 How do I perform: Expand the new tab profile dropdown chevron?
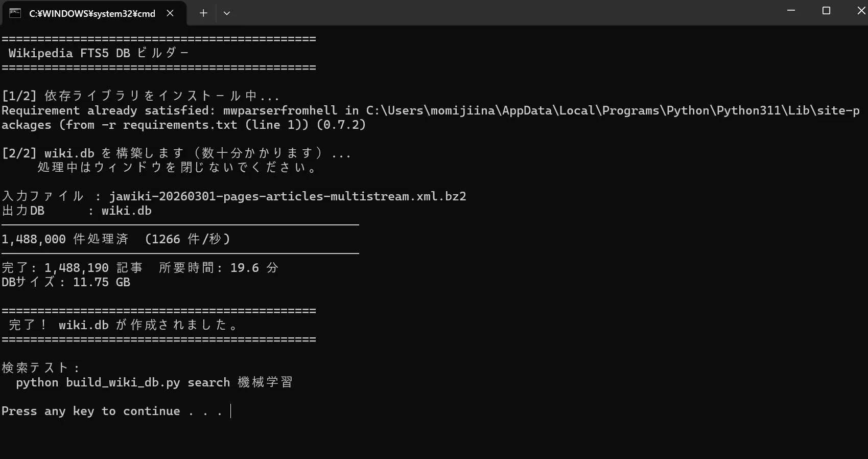pyautogui.click(x=227, y=13)
